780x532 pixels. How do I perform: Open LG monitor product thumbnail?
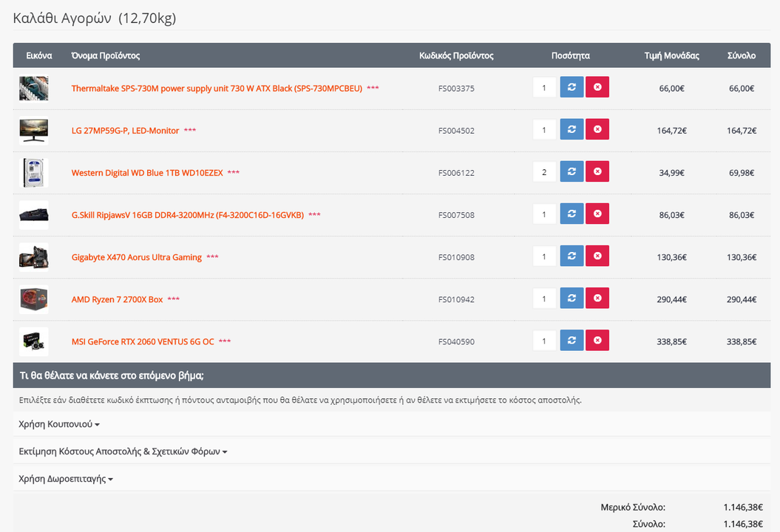pyautogui.click(x=34, y=130)
